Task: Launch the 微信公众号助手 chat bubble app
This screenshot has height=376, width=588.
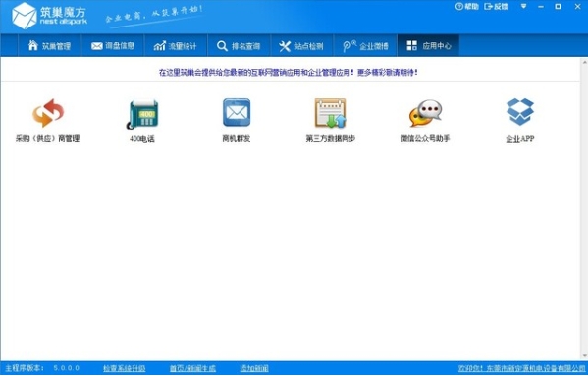Action: [x=425, y=113]
